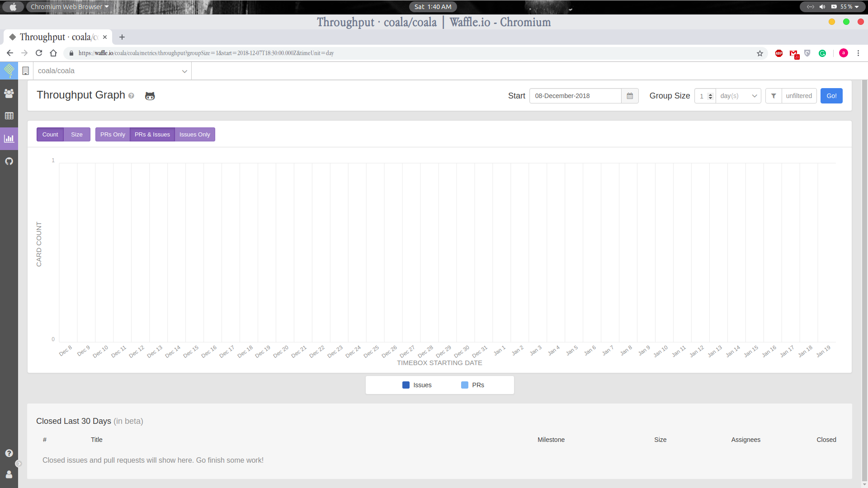Open the GitHub icon in the sidebar
This screenshot has width=868, height=488.
(9, 161)
